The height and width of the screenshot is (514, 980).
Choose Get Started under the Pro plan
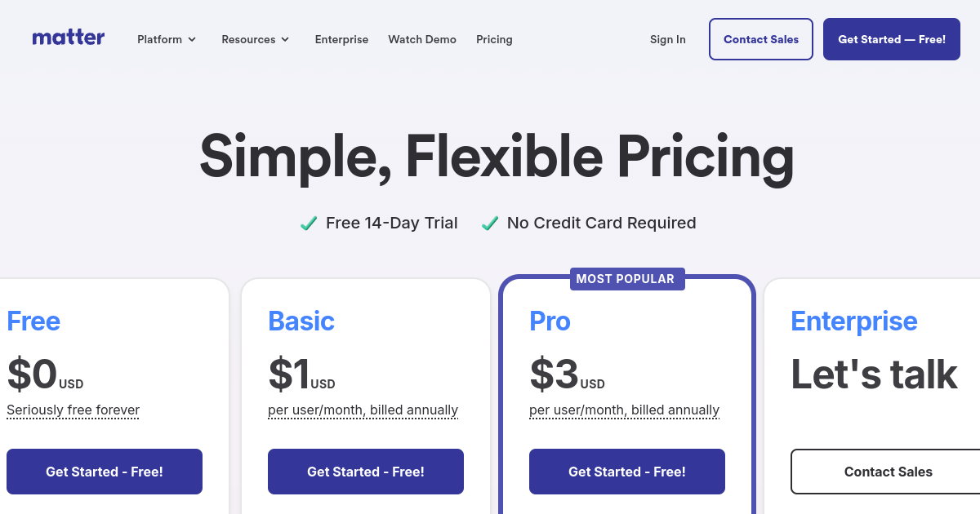[x=627, y=472]
